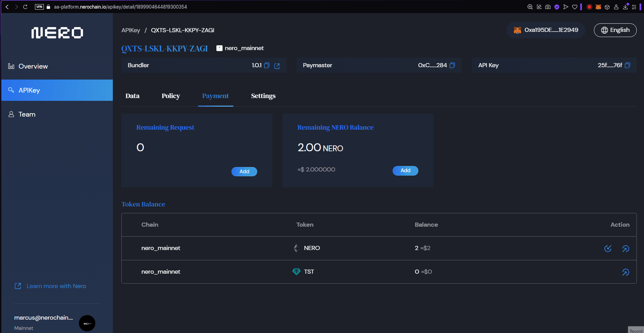Click deposit icon in the NERO token row
The width and height of the screenshot is (644, 333).
click(x=608, y=249)
